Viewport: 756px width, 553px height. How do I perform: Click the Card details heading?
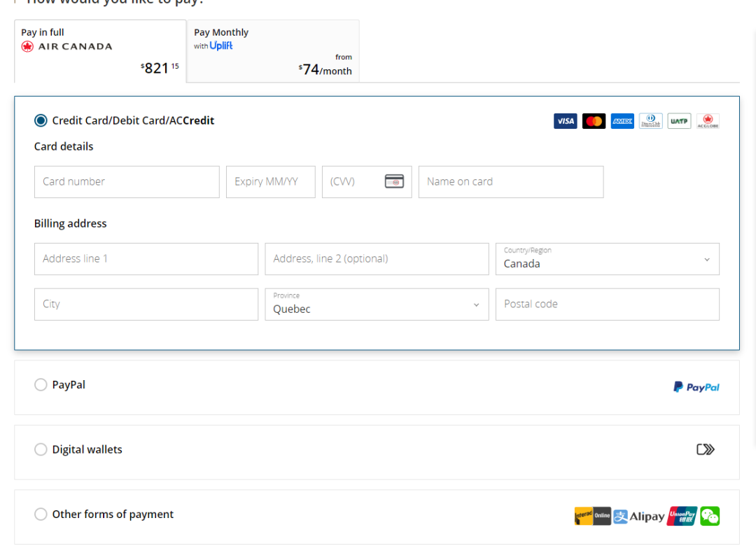click(x=64, y=146)
